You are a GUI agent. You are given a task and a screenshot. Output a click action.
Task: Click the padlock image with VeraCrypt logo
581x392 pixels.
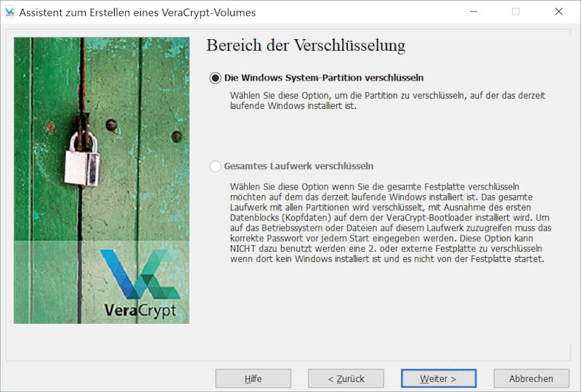(x=102, y=181)
